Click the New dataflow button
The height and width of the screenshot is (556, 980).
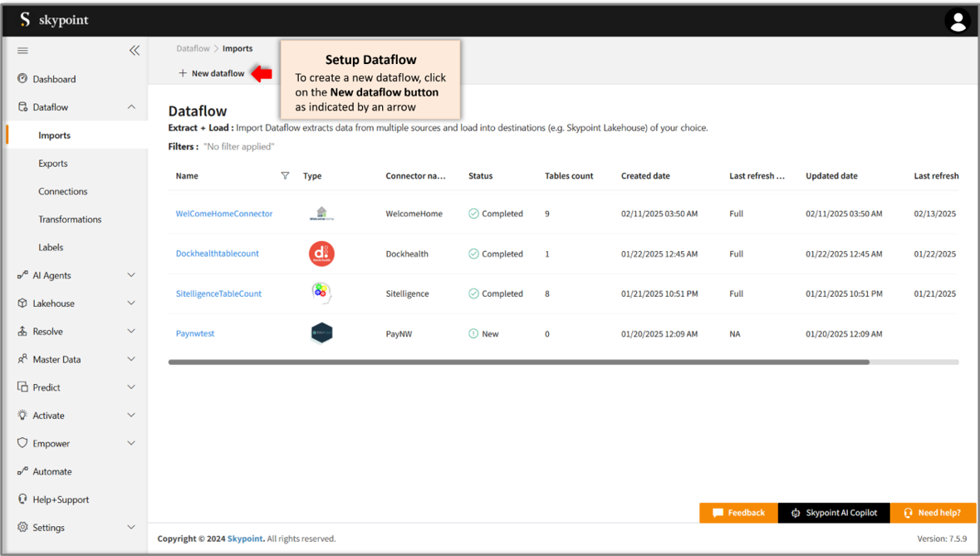coord(212,73)
